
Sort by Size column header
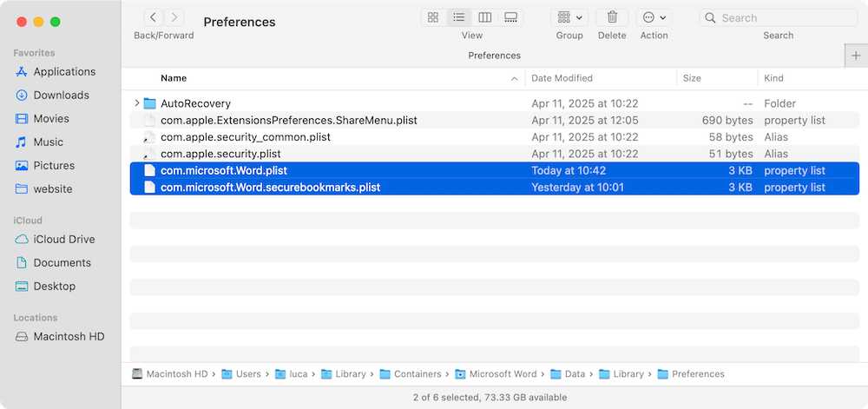coord(692,78)
